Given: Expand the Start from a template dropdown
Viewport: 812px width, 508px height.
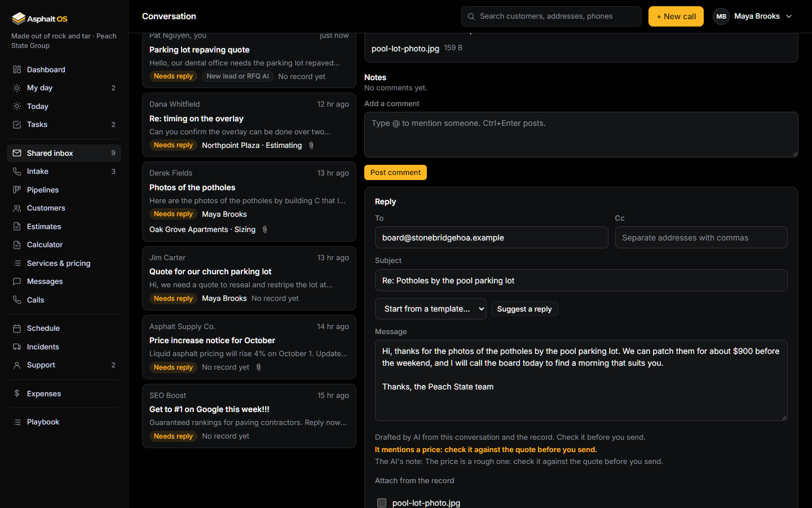Looking at the screenshot, I should coord(431,309).
